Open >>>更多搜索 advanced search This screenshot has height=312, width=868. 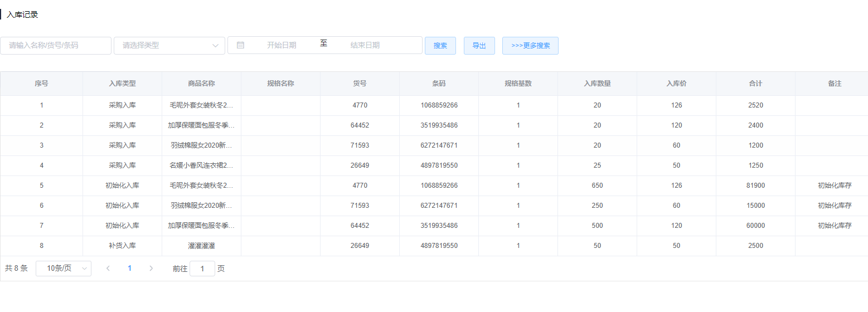[x=530, y=46]
